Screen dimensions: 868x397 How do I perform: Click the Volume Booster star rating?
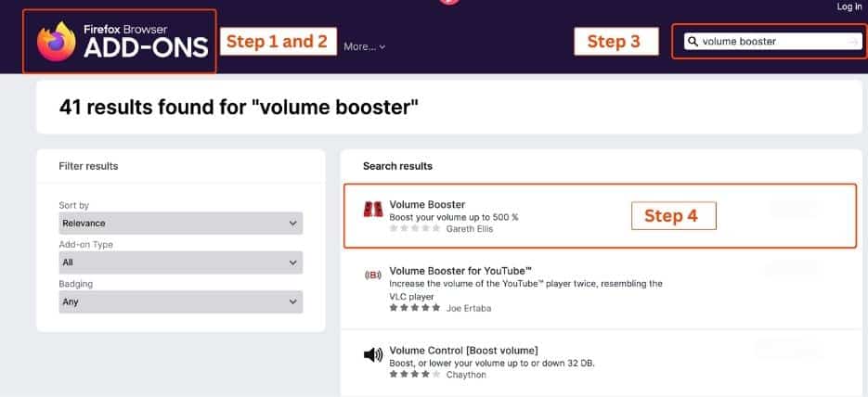[410, 228]
